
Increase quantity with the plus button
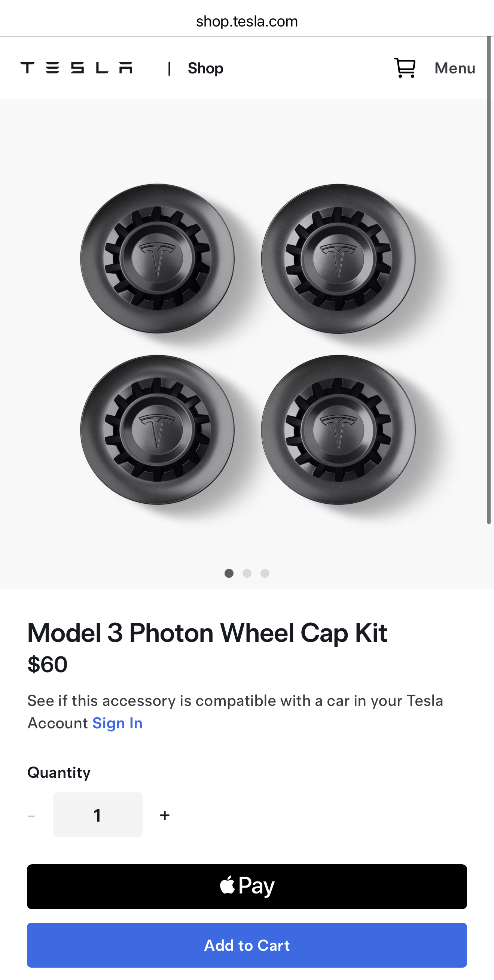(165, 815)
